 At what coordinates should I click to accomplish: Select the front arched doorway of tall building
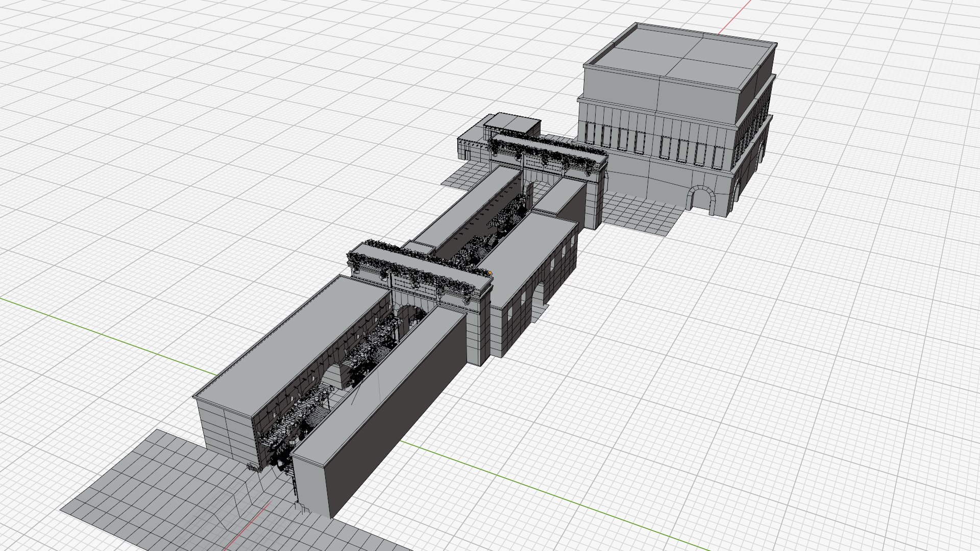tap(701, 199)
